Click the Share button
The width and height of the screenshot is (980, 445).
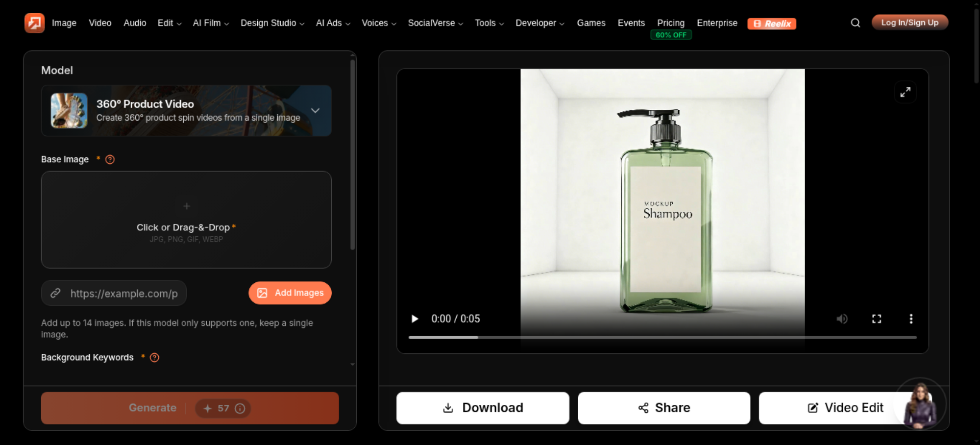pos(664,408)
